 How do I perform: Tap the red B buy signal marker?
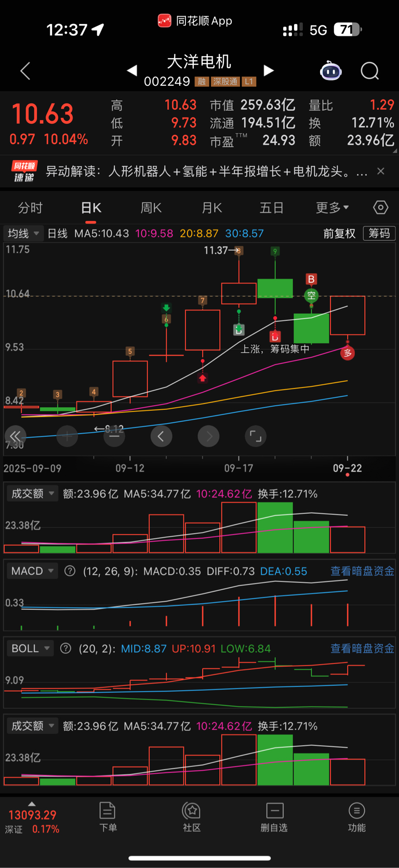click(311, 279)
